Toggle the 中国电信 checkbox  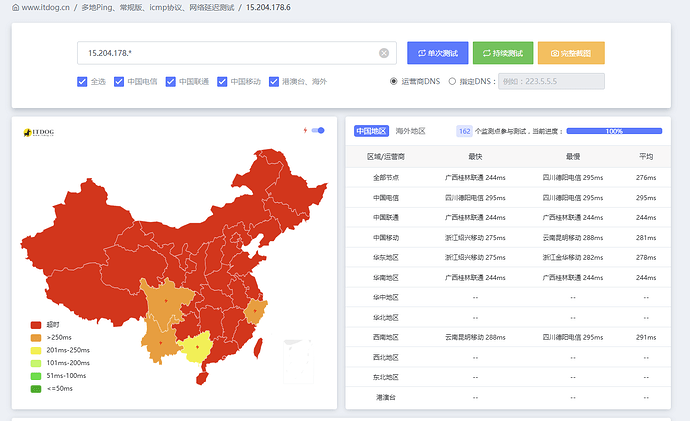click(119, 82)
